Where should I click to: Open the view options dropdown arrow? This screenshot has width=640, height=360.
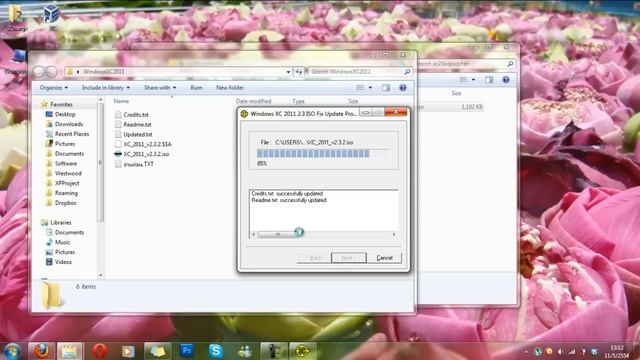click(370, 88)
